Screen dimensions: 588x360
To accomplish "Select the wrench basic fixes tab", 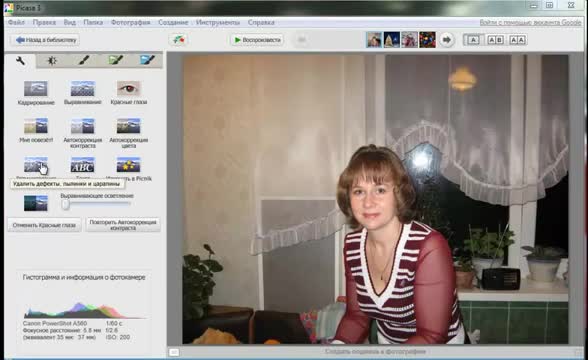I will 21,60.
